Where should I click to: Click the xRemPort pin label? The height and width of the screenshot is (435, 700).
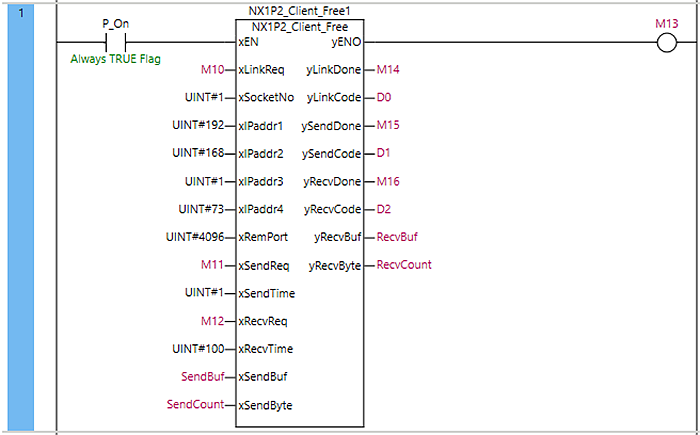tap(263, 237)
